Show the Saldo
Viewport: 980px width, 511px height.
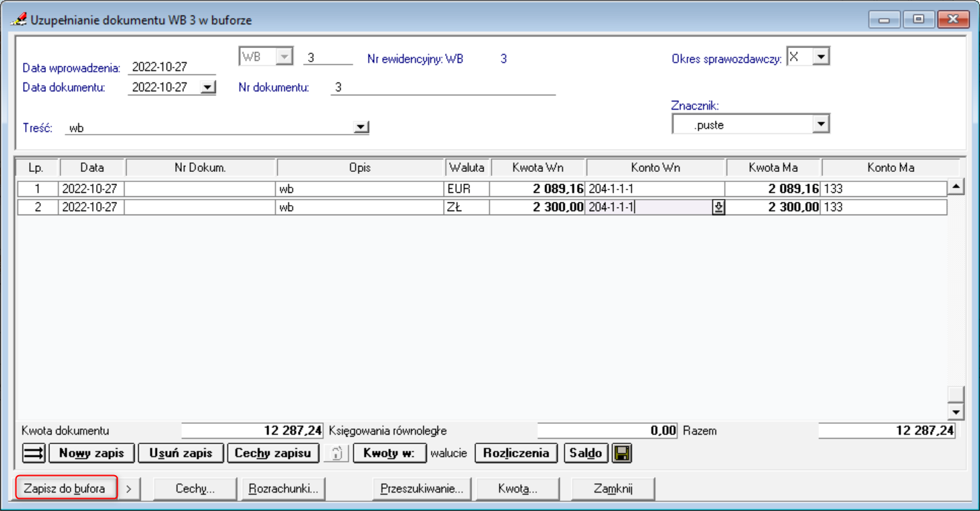[x=586, y=453]
